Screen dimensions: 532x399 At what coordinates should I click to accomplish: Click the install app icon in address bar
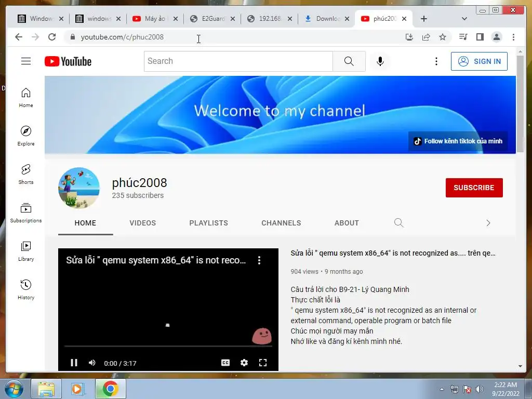point(409,37)
